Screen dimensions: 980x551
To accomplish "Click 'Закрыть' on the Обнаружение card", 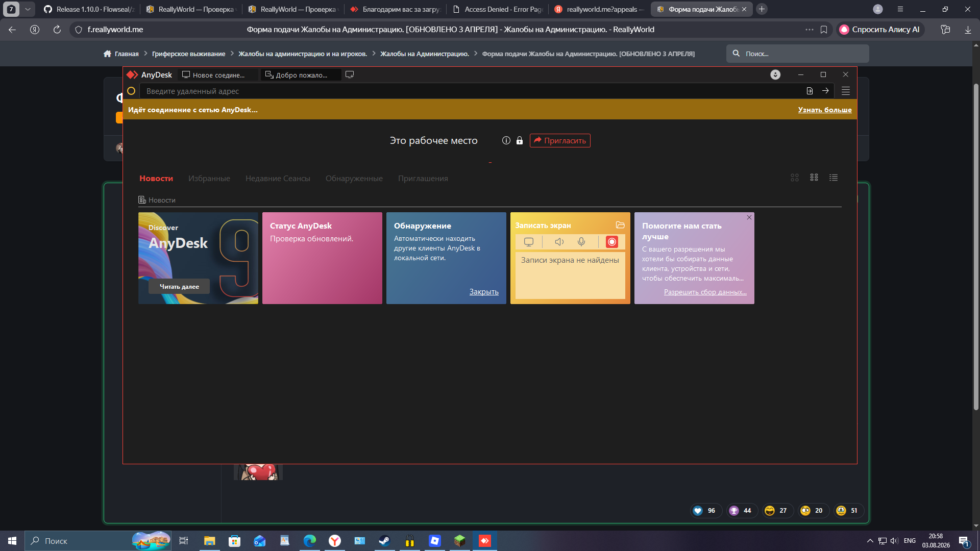I will pyautogui.click(x=484, y=292).
